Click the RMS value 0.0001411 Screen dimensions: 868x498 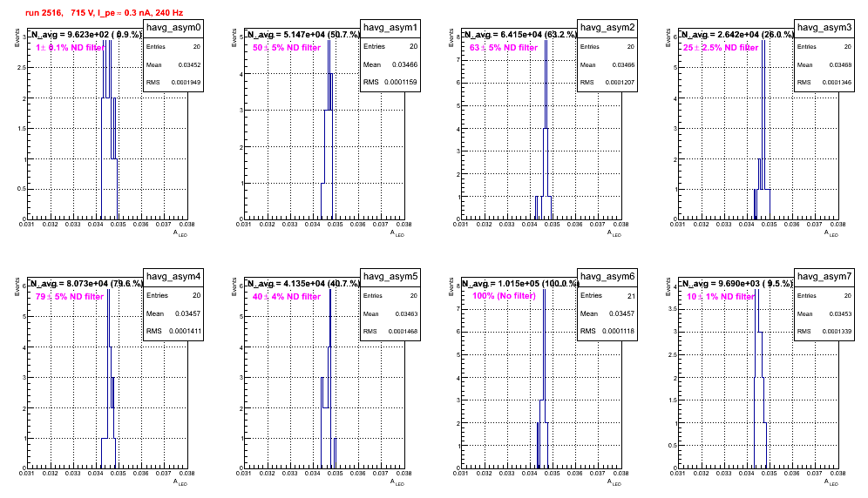point(185,332)
